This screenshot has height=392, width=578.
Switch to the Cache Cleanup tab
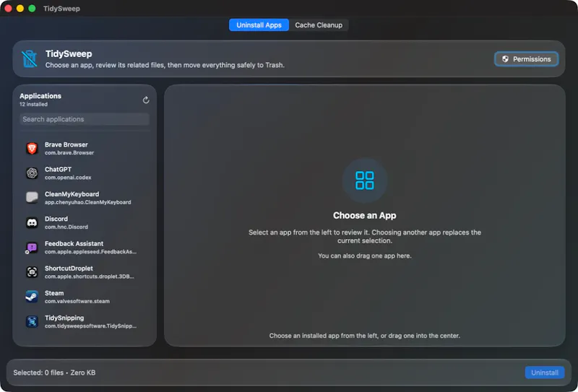[319, 25]
